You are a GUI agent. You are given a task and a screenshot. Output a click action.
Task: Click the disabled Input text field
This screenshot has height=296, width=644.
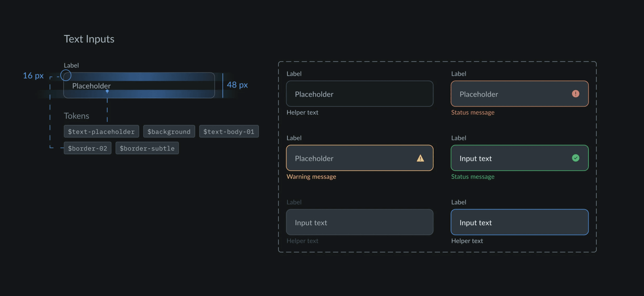[x=359, y=222]
